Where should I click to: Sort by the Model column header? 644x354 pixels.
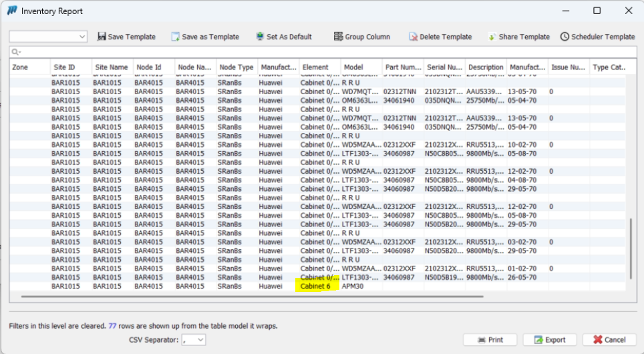click(353, 67)
